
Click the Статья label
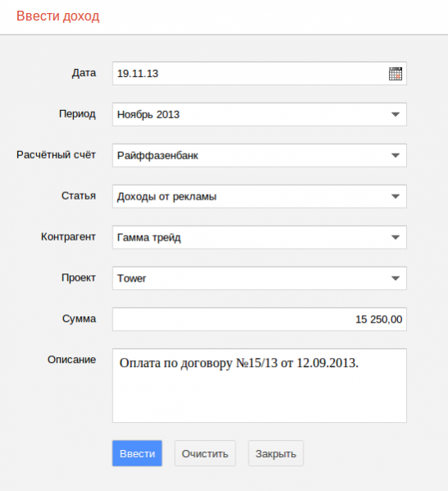tap(79, 195)
